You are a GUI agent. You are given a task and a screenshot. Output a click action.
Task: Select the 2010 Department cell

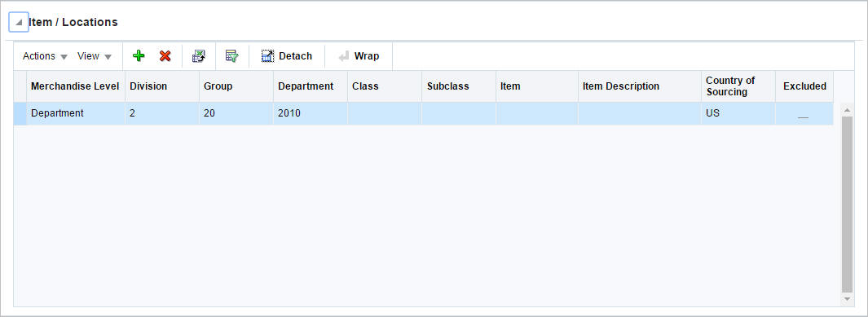[310, 113]
